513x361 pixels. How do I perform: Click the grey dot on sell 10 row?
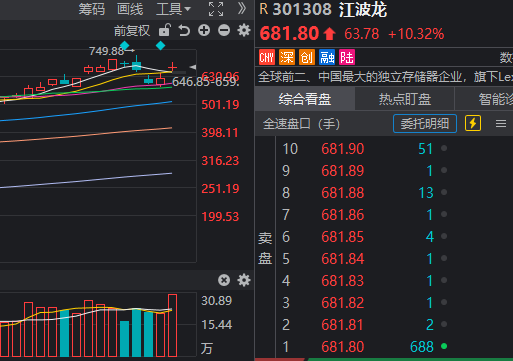pyautogui.click(x=444, y=148)
